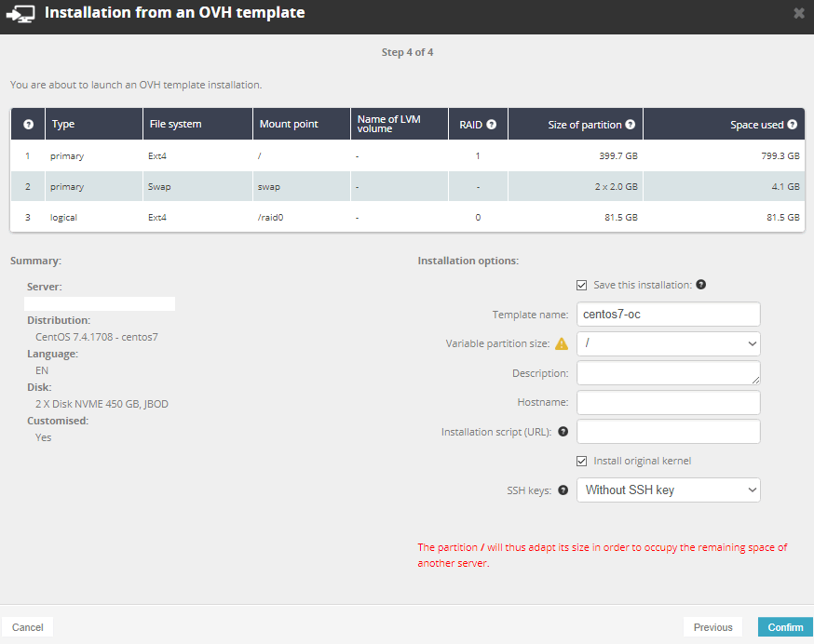
Task: Open the Space used help icon
Action: tap(793, 124)
